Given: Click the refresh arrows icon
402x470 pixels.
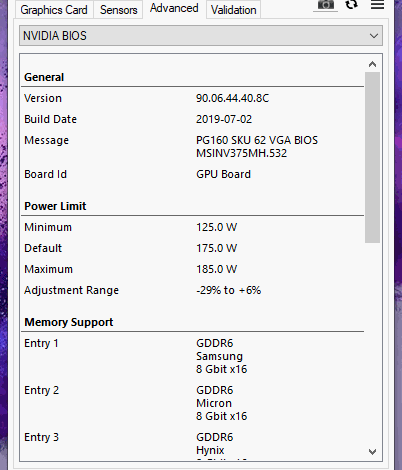Looking at the screenshot, I should pos(351,4).
